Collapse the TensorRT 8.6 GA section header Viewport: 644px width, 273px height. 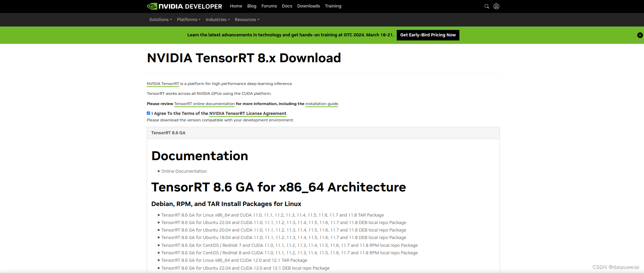[x=323, y=133]
